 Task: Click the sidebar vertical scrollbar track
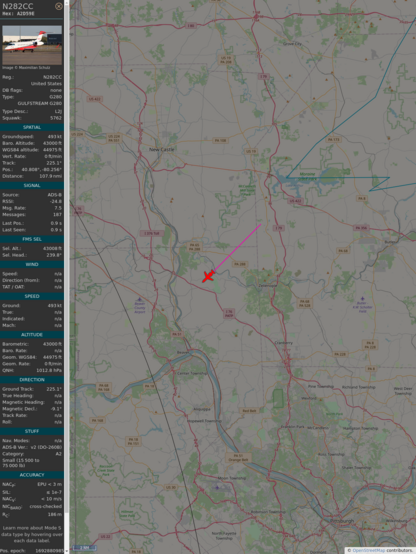[66, 277]
